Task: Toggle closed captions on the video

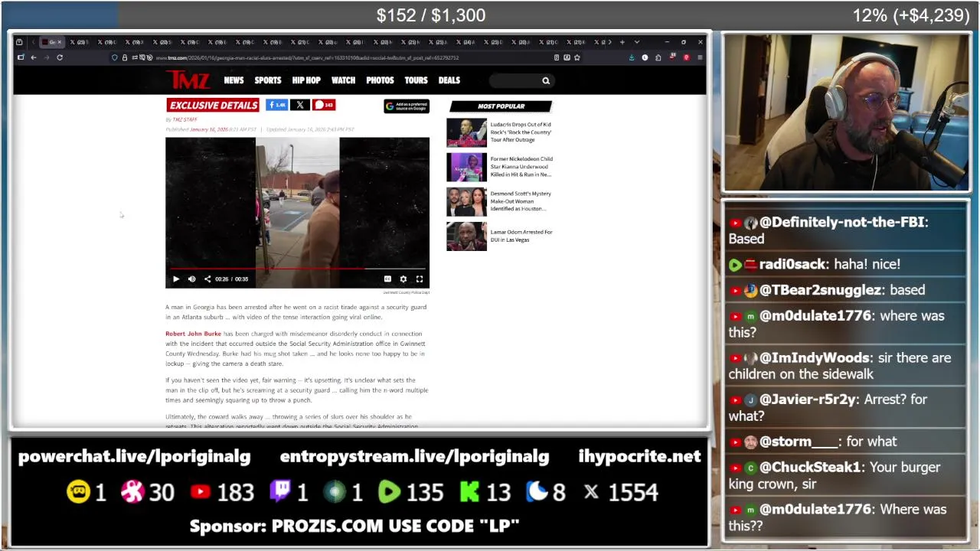Action: 387,279
